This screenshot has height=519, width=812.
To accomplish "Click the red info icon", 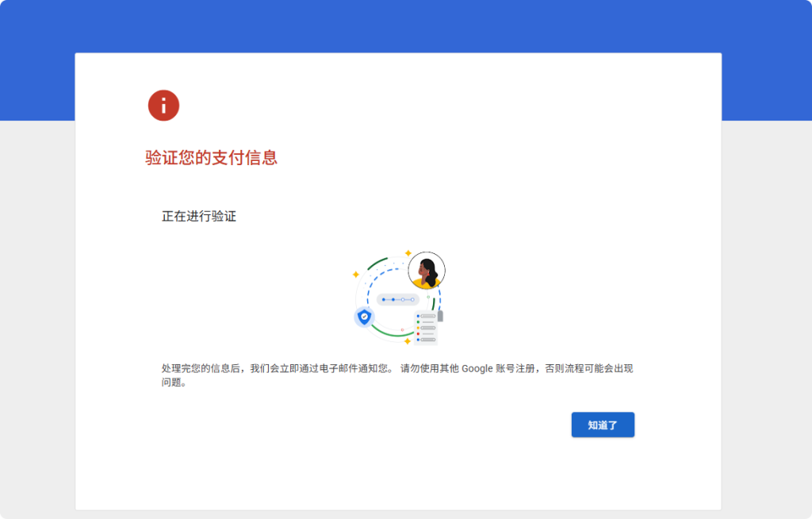I will pos(163,106).
